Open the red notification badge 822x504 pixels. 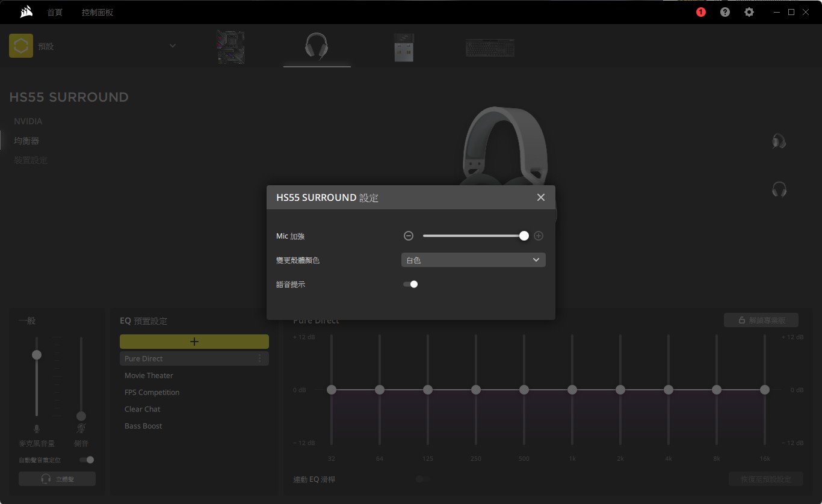[x=701, y=12]
